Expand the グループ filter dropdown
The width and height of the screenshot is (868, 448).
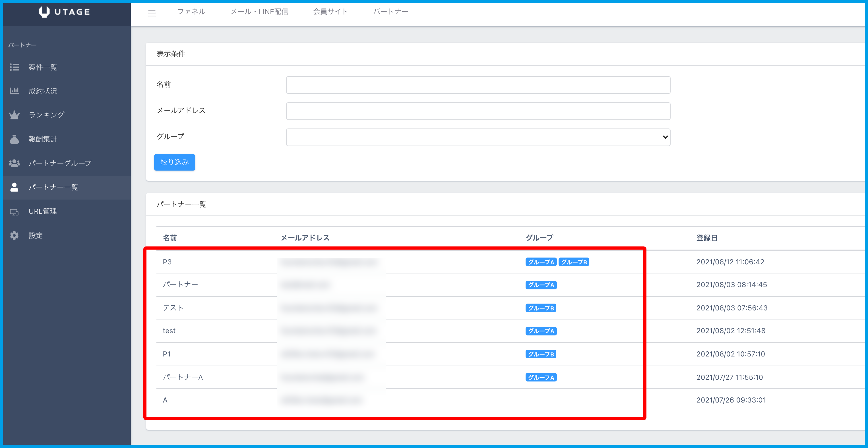click(478, 137)
